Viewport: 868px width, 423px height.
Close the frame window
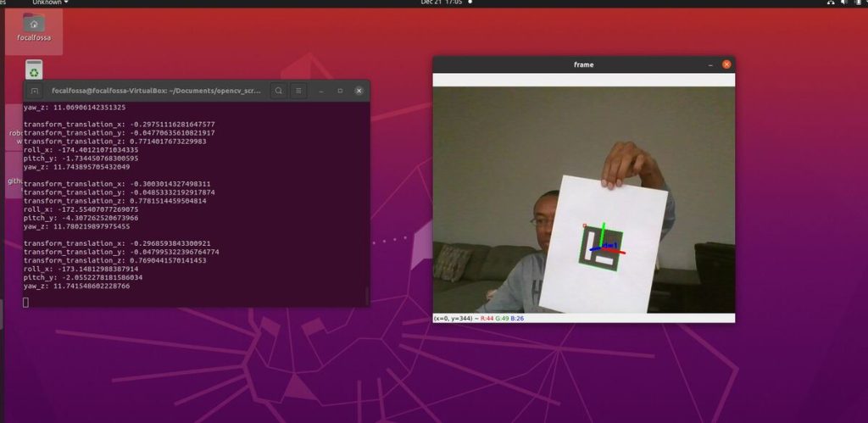point(726,64)
